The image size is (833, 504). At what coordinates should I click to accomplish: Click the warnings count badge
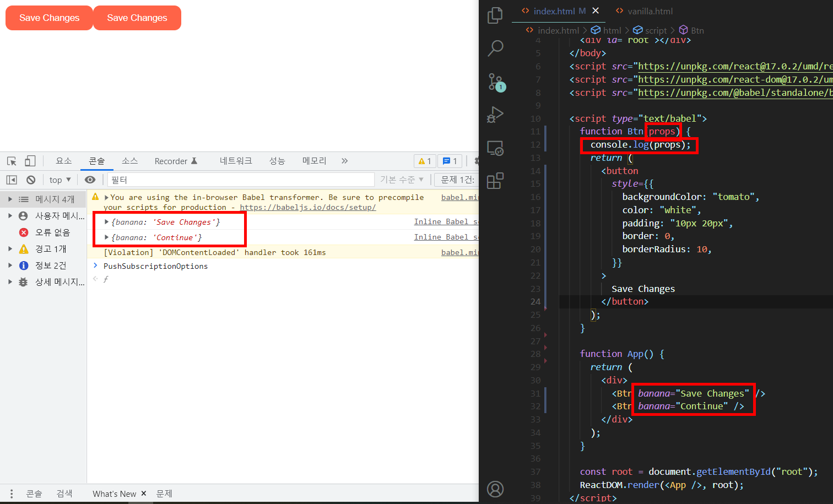click(425, 161)
